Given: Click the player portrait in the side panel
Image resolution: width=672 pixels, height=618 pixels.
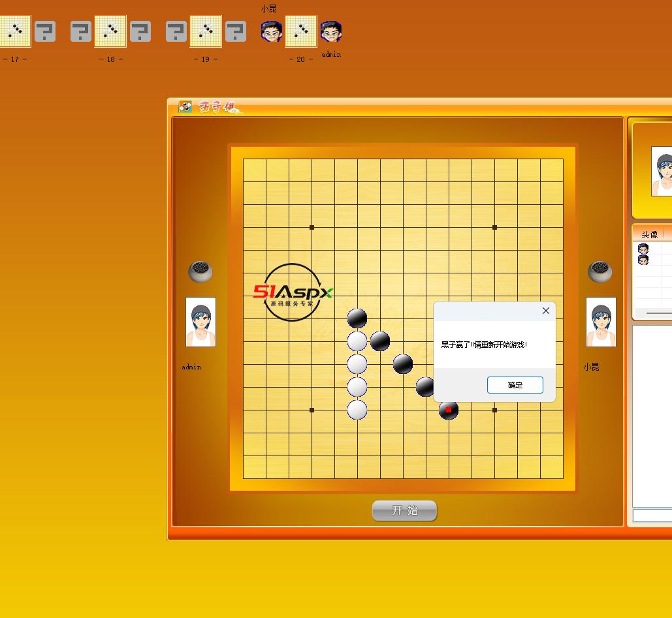Looking at the screenshot, I should point(662,172).
